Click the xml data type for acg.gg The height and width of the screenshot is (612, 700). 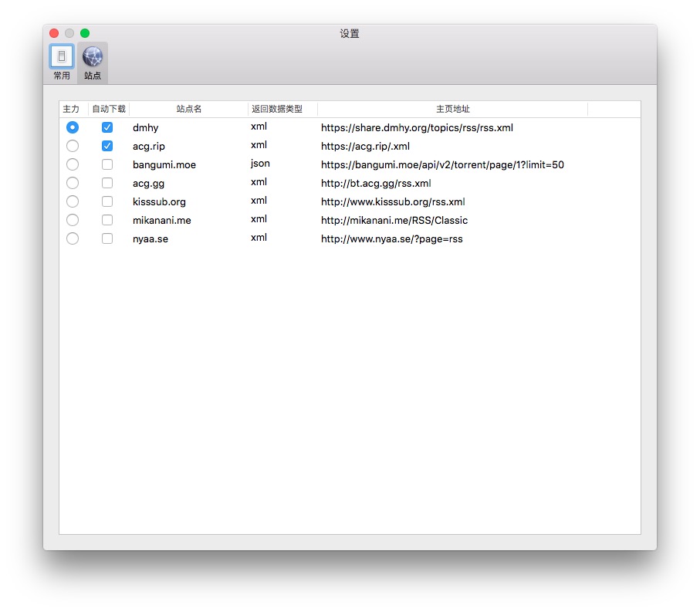259,181
